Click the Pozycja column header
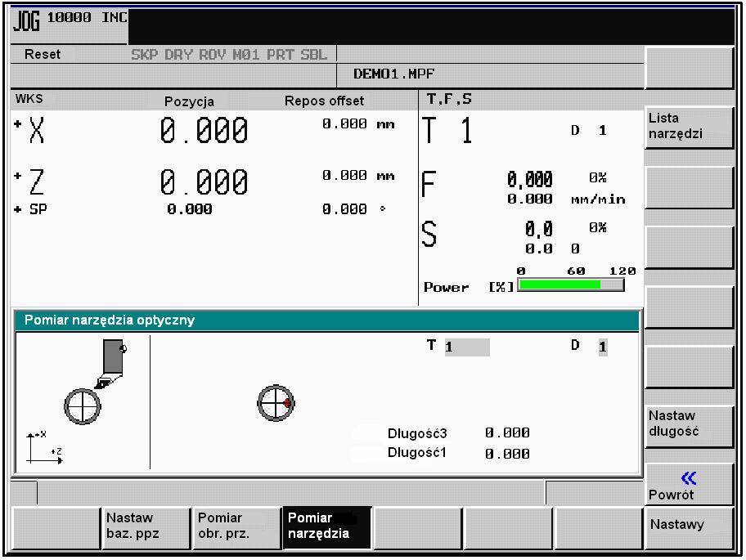This screenshot has height=560, width=746. tap(189, 101)
